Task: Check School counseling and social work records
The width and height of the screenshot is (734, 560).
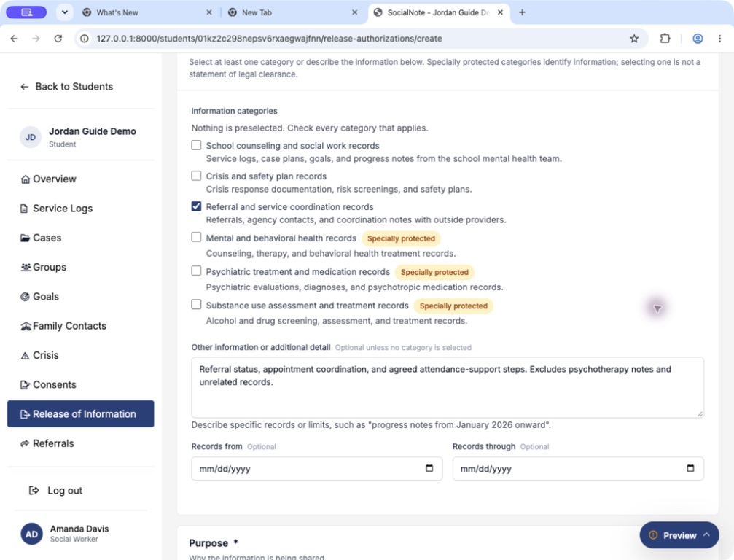Action: (196, 145)
